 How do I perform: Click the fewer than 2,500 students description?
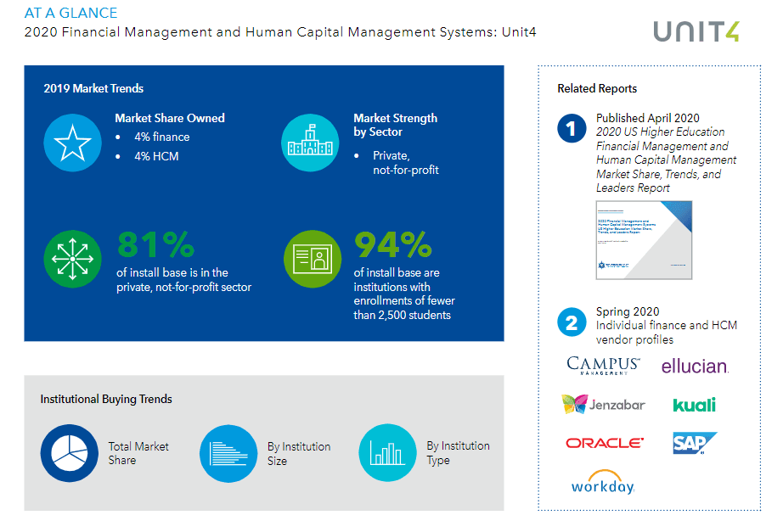[404, 294]
